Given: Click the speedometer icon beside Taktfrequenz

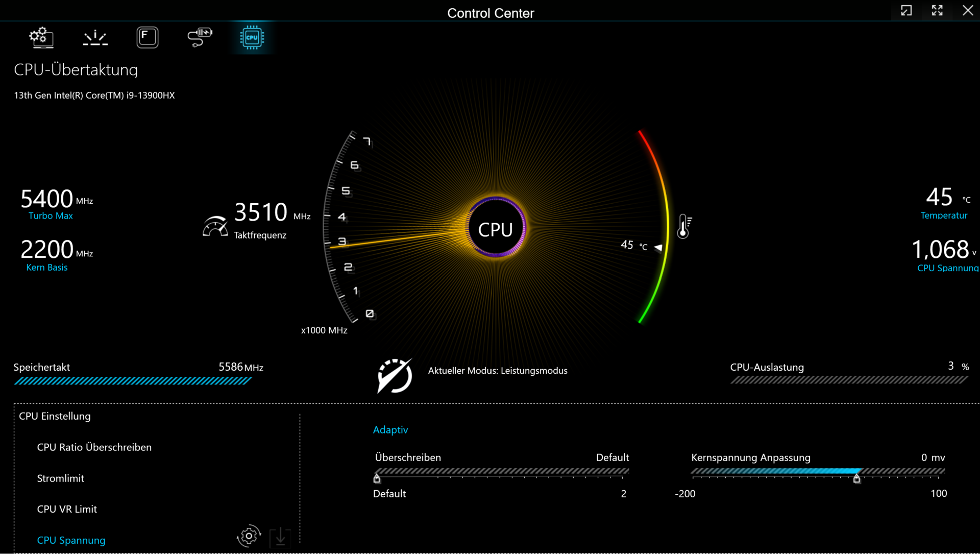Looking at the screenshot, I should click(x=215, y=226).
